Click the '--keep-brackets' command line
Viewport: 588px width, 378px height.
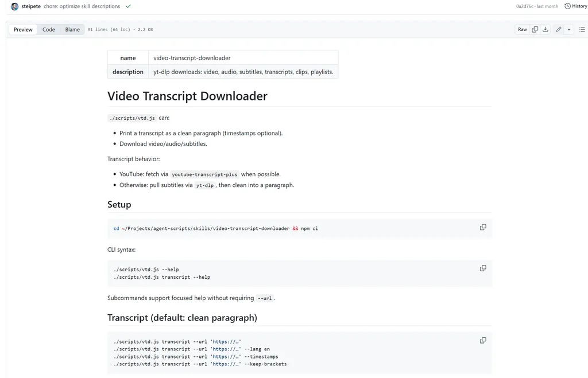tap(200, 364)
